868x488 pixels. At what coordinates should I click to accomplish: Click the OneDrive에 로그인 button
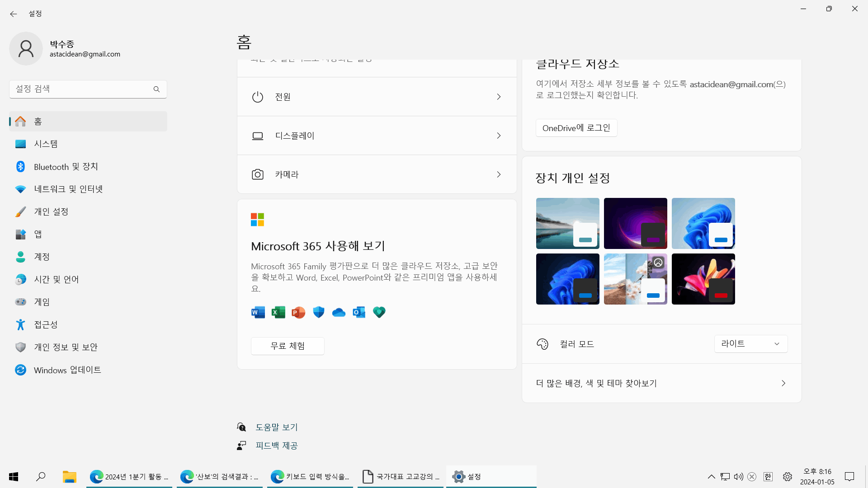[576, 128]
